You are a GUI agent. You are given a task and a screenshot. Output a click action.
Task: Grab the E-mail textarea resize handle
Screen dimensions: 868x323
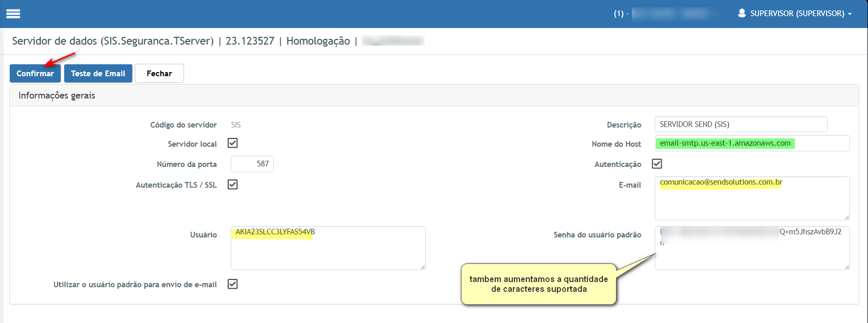(847, 217)
